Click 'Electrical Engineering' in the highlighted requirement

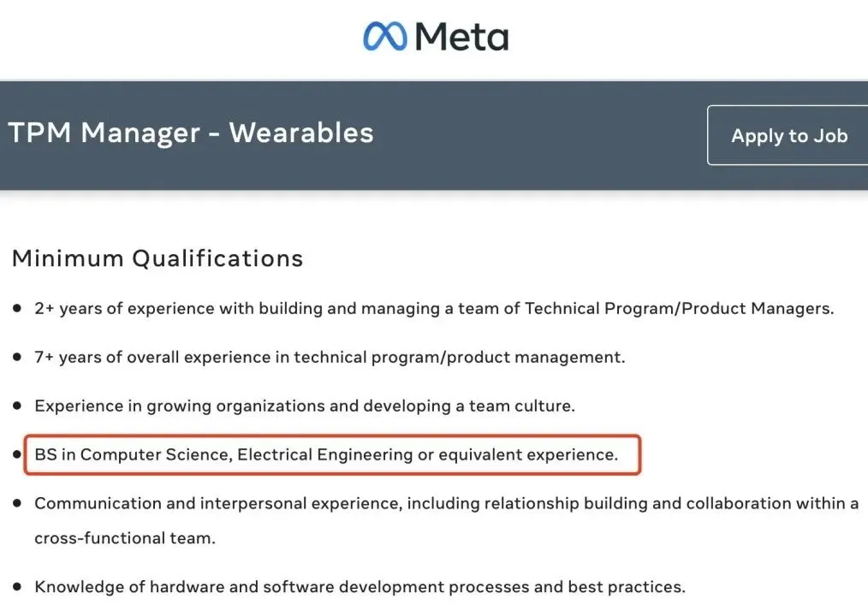coord(324,454)
